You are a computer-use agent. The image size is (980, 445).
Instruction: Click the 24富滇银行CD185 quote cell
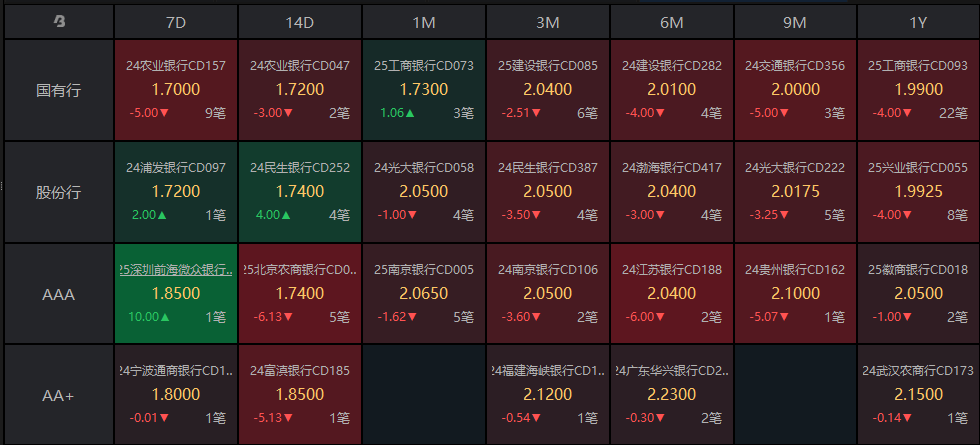click(300, 396)
